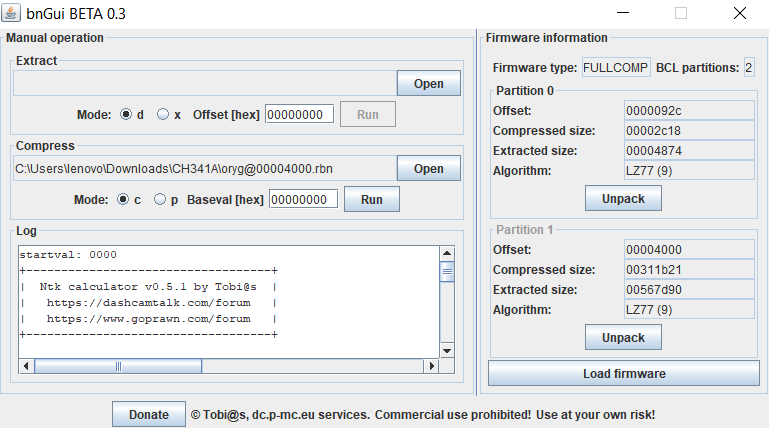Image resolution: width=769 pixels, height=428 pixels.
Task: Click the Partition 0 Offset value field
Action: (687, 110)
